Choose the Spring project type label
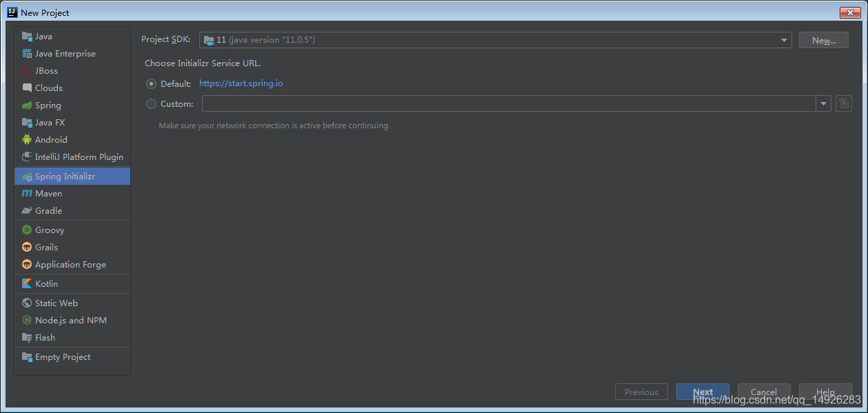The image size is (868, 413). [x=48, y=105]
